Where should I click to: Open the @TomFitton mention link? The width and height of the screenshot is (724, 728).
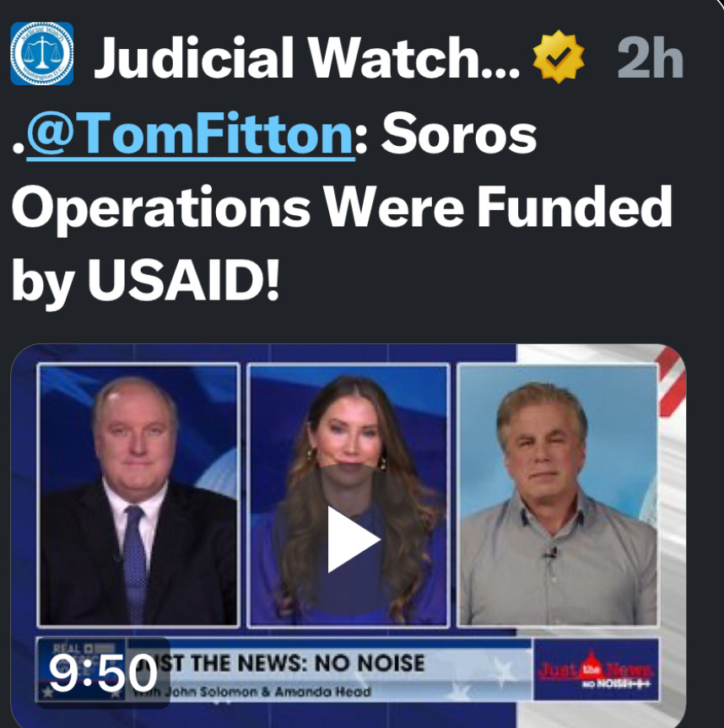191,134
